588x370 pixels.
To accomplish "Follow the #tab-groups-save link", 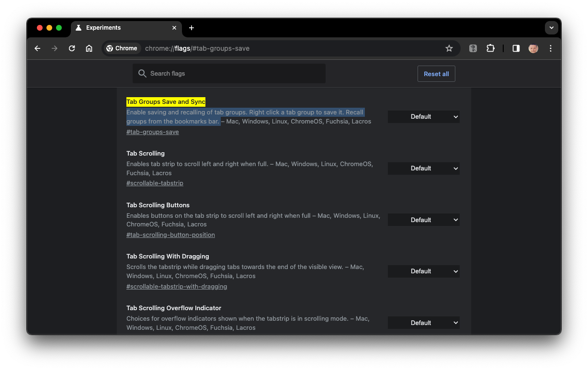I will 153,132.
